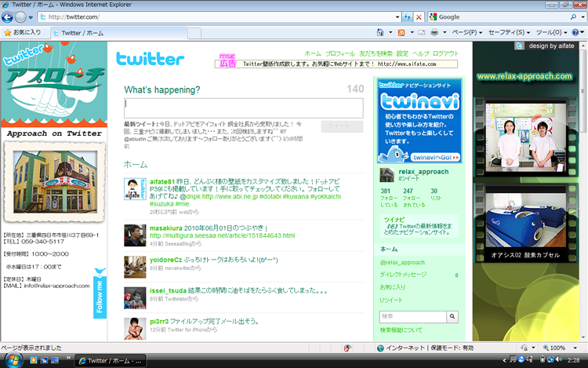This screenshot has height=368, width=588.
Task: Click the Print printer icon
Action: pyautogui.click(x=434, y=33)
